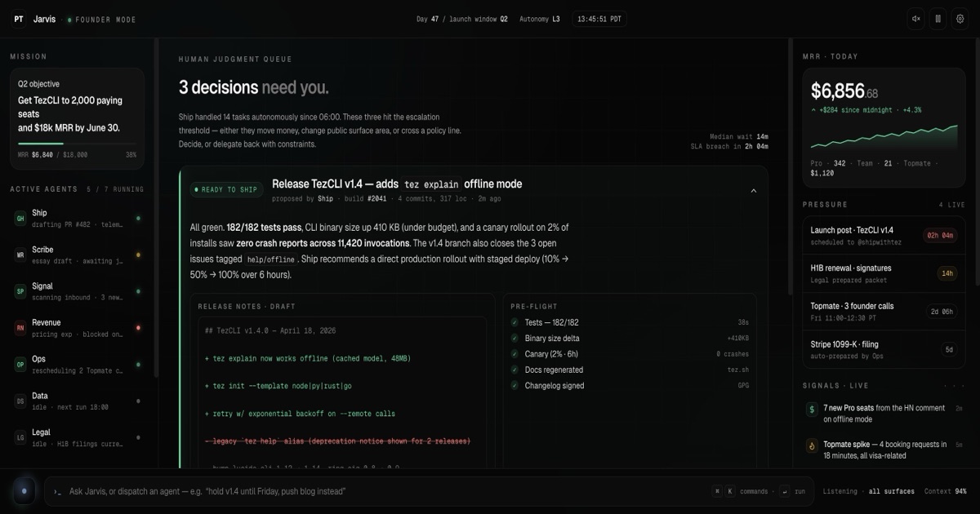This screenshot has width=980, height=514.
Task: Click the flame icon Topmate spike signal
Action: tap(812, 445)
